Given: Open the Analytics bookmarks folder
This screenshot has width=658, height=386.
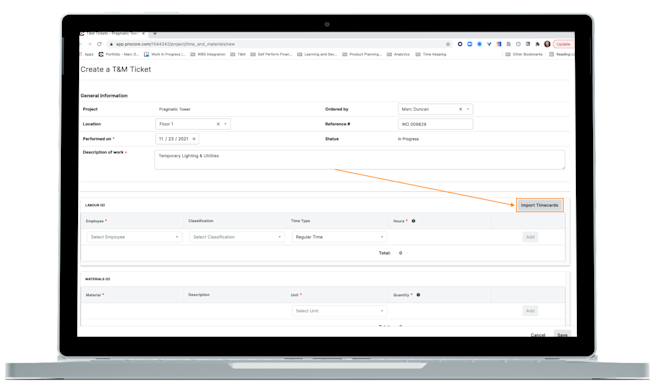Looking at the screenshot, I should [x=398, y=55].
